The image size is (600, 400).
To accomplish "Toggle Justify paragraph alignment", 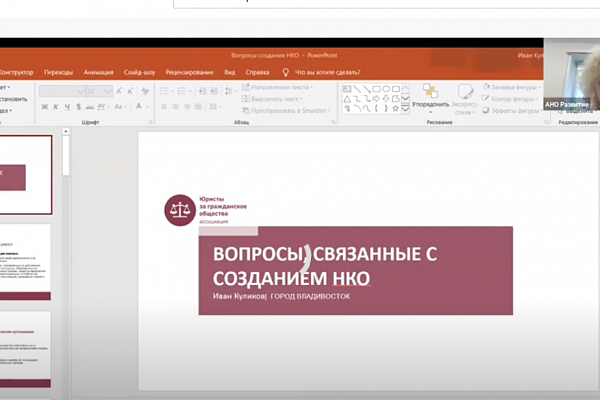I will tap(198, 107).
